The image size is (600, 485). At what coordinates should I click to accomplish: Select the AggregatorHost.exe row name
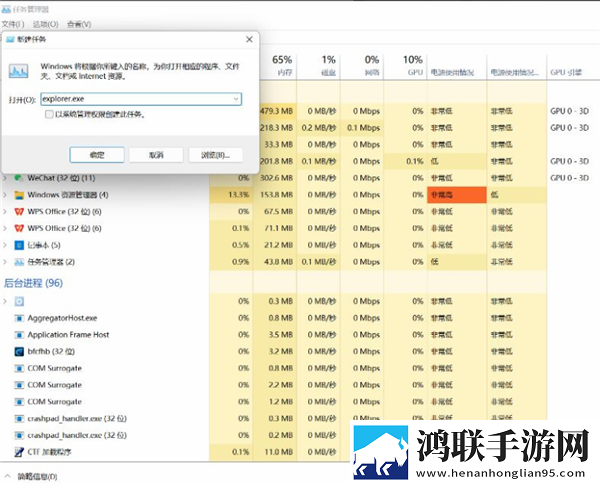[62, 318]
